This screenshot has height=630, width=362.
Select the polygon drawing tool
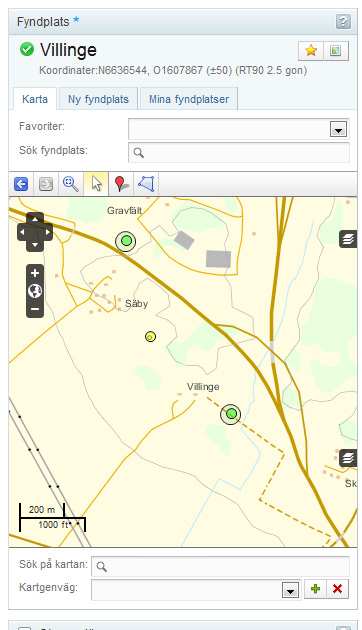point(146,184)
